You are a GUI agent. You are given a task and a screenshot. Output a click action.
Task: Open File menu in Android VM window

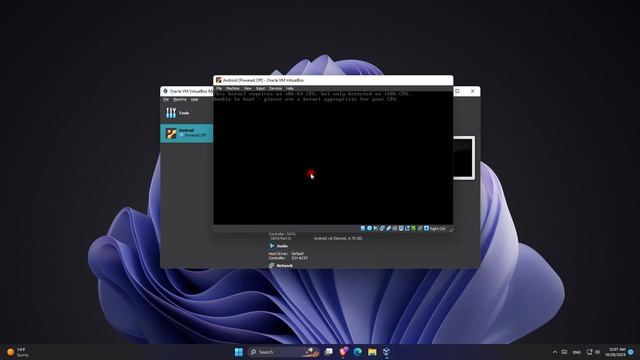pyautogui.click(x=219, y=88)
